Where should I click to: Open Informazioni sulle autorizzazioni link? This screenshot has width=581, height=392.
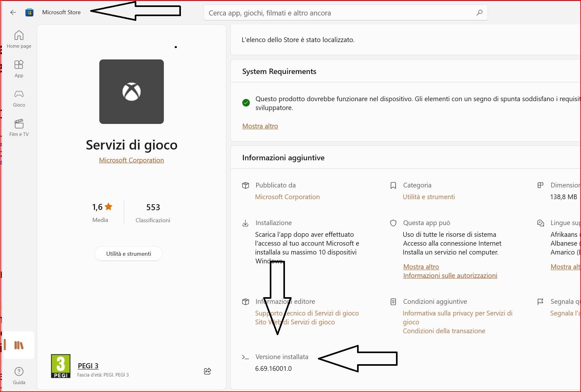[450, 275]
